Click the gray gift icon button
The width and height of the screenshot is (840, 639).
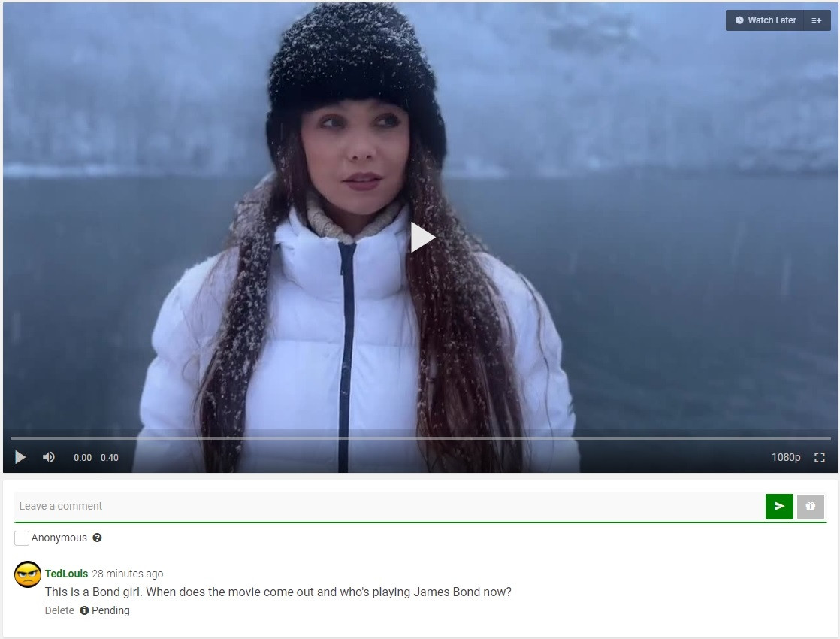coord(810,506)
